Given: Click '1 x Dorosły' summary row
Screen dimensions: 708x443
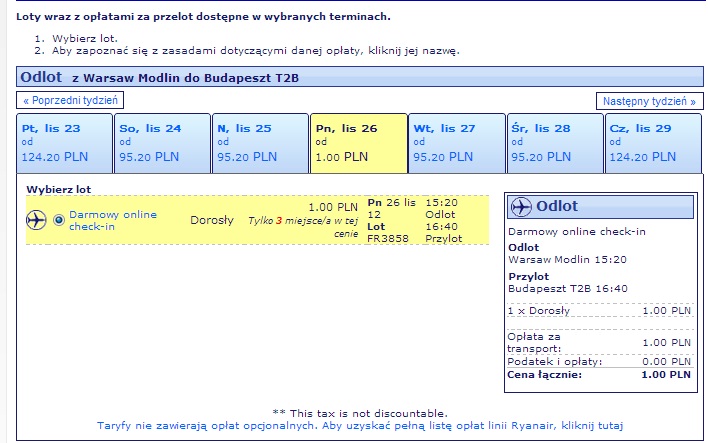Looking at the screenshot, I should click(599, 311).
